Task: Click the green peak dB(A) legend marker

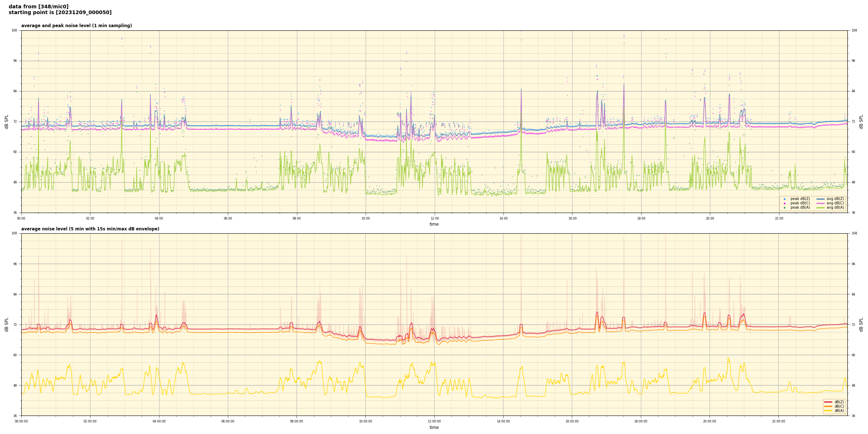Action: click(x=784, y=208)
